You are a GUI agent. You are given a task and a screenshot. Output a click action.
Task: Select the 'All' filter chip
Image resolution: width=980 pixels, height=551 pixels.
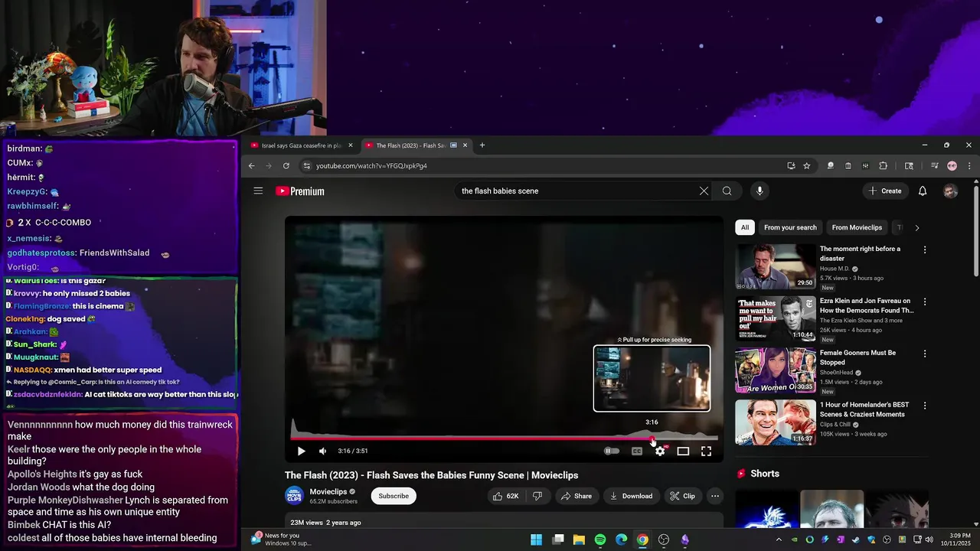click(745, 227)
